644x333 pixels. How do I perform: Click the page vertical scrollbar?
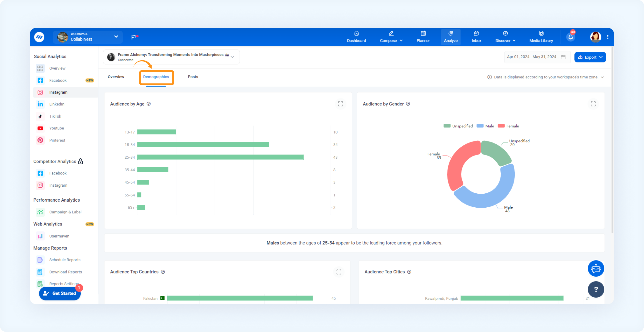pyautogui.click(x=612, y=140)
